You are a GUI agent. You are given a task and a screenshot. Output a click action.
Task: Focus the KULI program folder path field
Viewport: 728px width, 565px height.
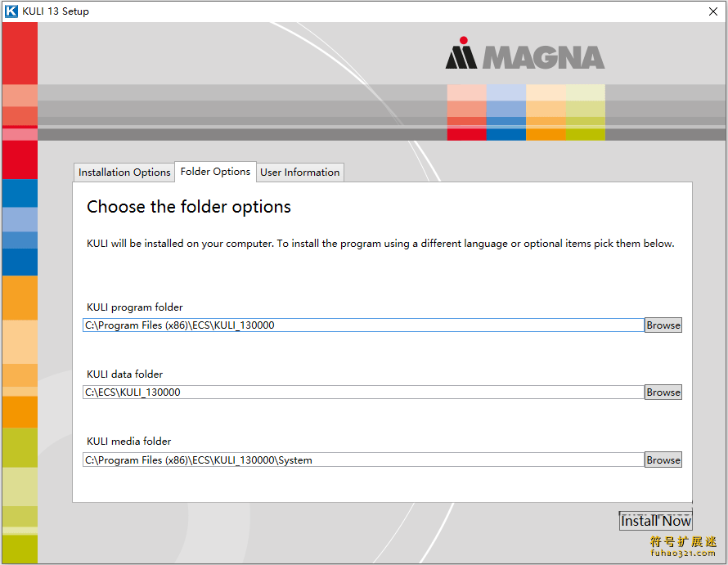click(x=363, y=325)
